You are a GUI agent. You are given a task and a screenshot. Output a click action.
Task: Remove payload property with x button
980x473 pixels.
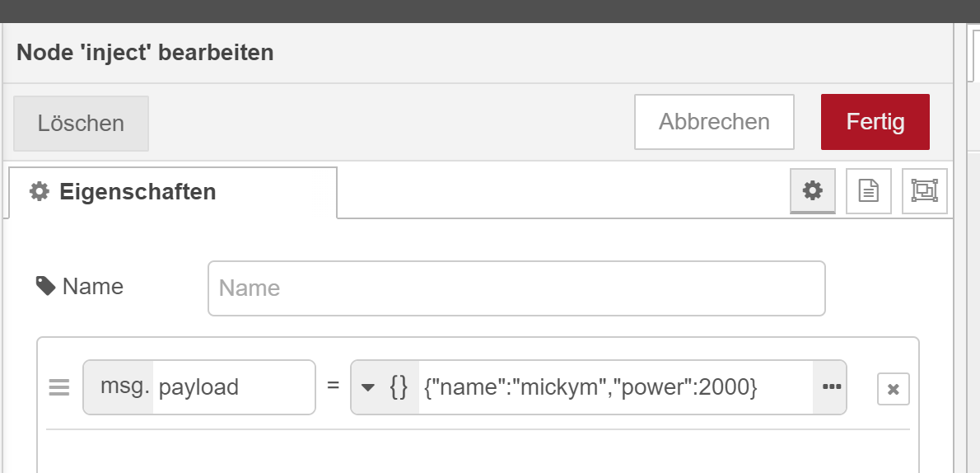894,389
